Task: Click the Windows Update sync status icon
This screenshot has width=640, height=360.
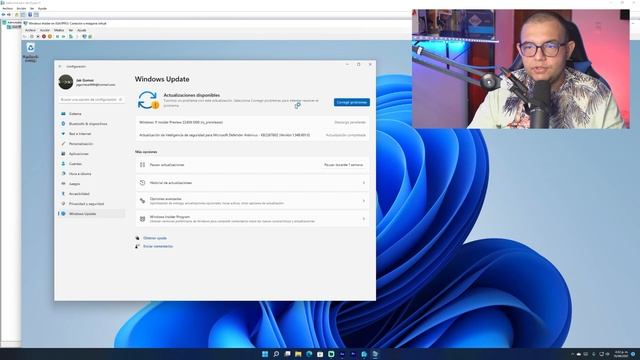Action: click(148, 100)
